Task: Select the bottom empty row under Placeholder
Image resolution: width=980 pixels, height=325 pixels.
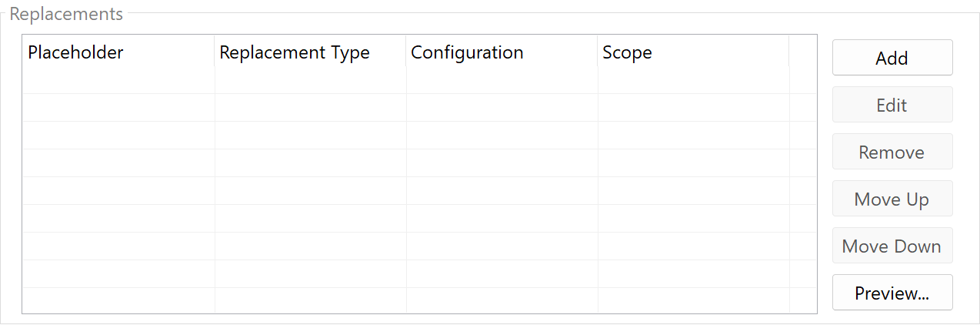Action: pyautogui.click(x=118, y=300)
